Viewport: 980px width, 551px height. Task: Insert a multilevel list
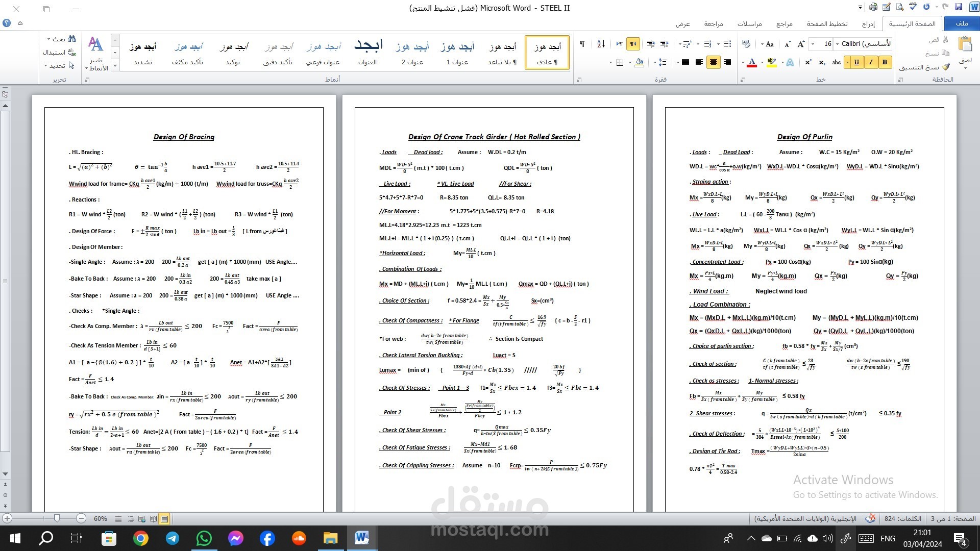click(687, 44)
